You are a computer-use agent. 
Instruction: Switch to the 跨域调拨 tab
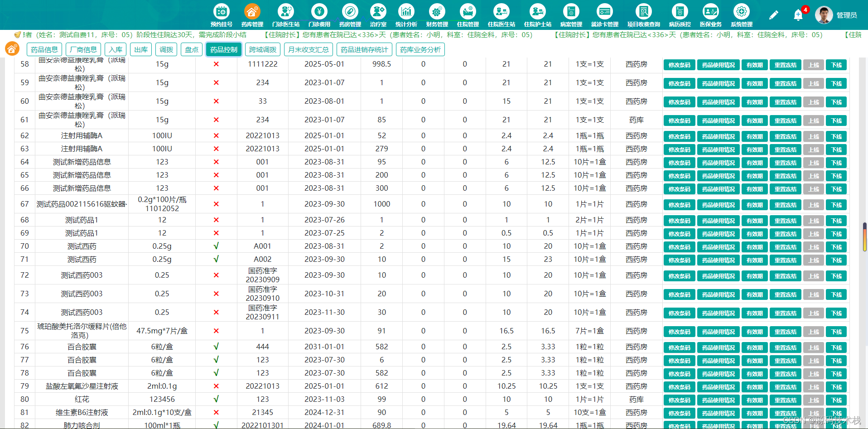coord(263,49)
